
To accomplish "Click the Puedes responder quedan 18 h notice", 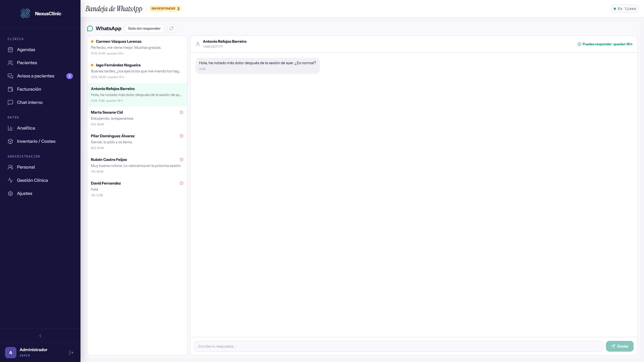I will tap(605, 44).
